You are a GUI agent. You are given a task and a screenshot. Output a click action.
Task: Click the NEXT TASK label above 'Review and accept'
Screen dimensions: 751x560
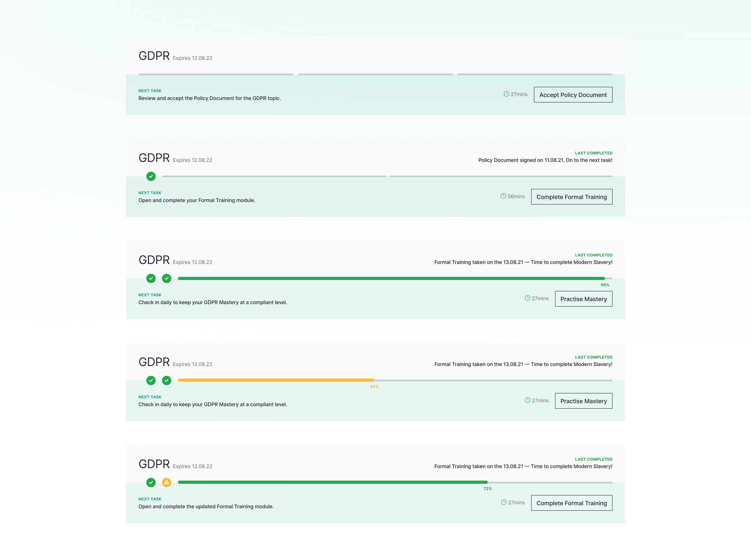(x=150, y=91)
